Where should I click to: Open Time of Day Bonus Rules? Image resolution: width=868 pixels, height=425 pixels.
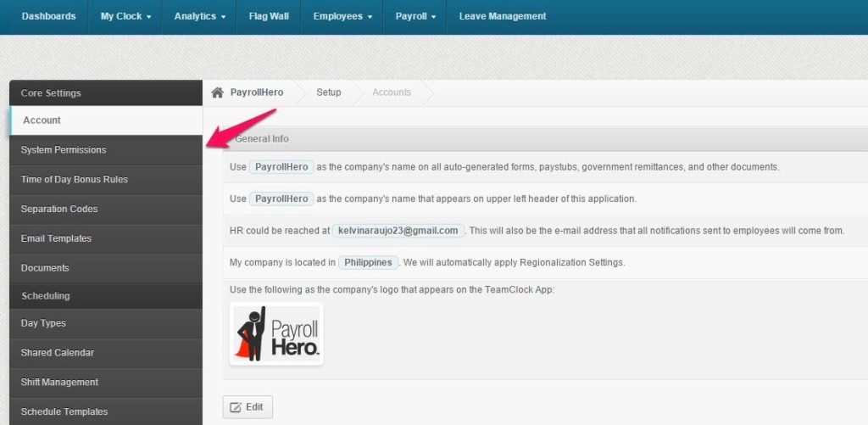[106, 180]
